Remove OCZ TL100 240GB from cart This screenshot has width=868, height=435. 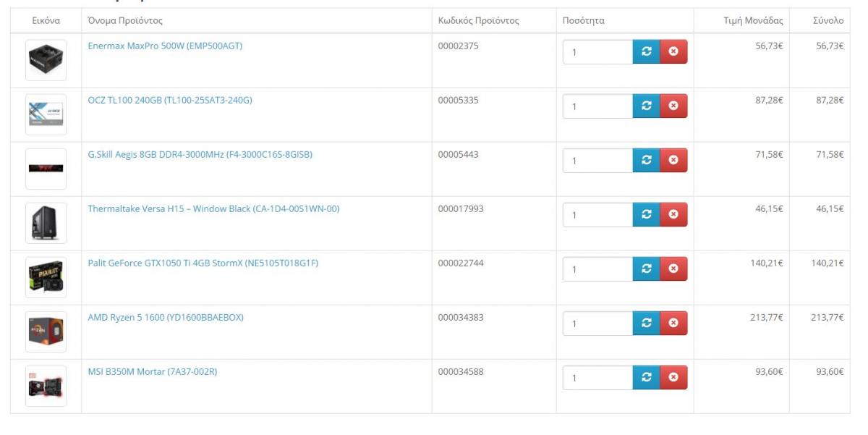point(673,106)
